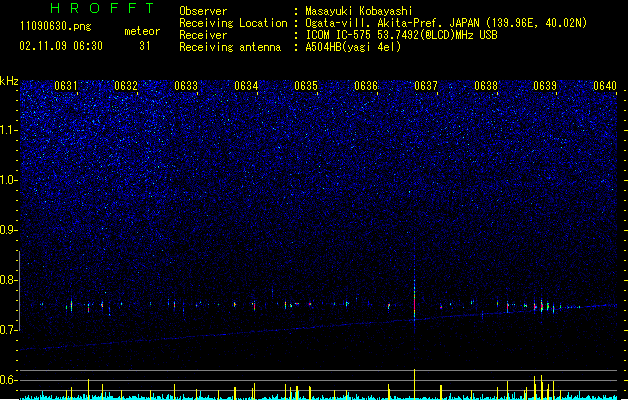Image resolution: width=629 pixels, height=400 pixels.
Task: Click the 0634 time marker
Action: point(246,86)
